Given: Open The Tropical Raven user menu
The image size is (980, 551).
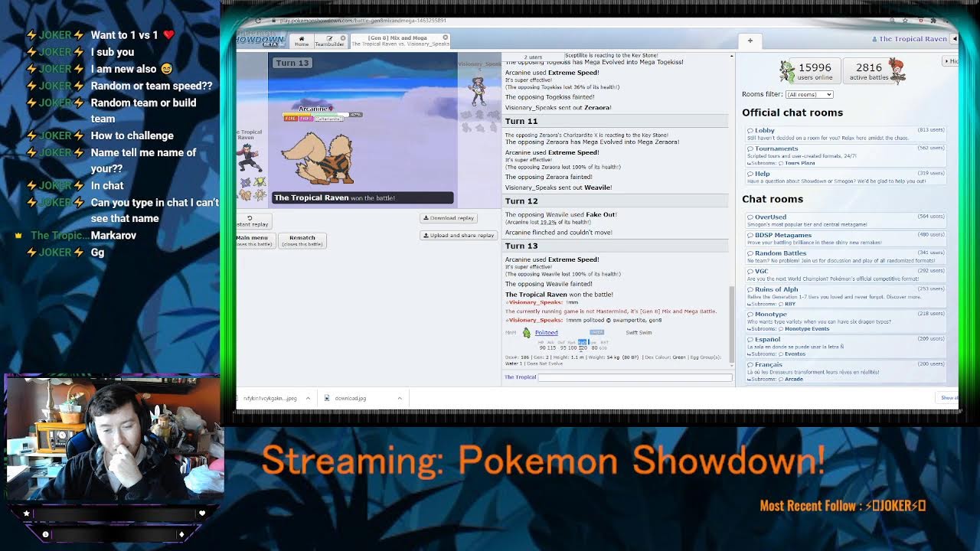Looking at the screenshot, I should click(909, 39).
